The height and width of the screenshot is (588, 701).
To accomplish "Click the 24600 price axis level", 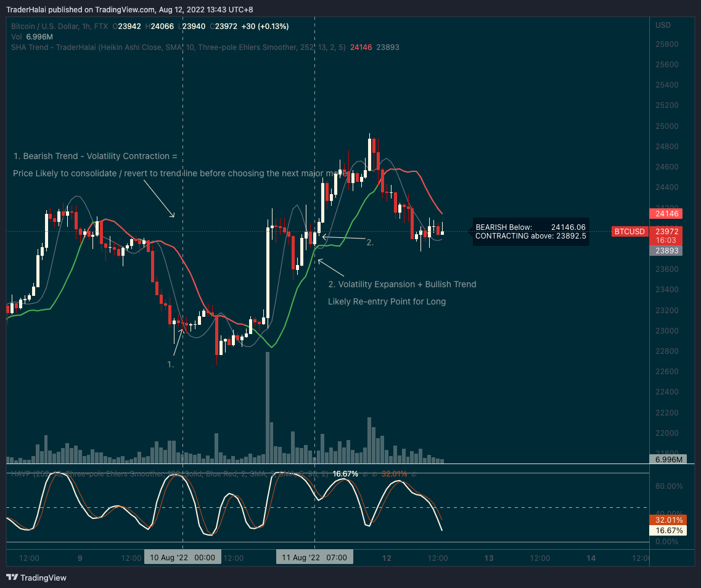I will [x=666, y=166].
